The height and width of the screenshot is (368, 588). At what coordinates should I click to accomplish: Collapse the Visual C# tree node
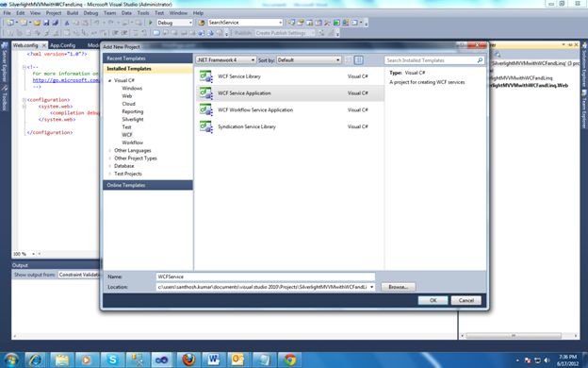pyautogui.click(x=110, y=81)
